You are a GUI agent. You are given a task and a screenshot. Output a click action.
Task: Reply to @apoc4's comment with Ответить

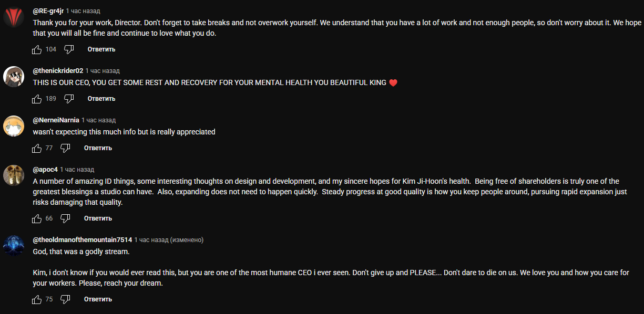(x=98, y=218)
